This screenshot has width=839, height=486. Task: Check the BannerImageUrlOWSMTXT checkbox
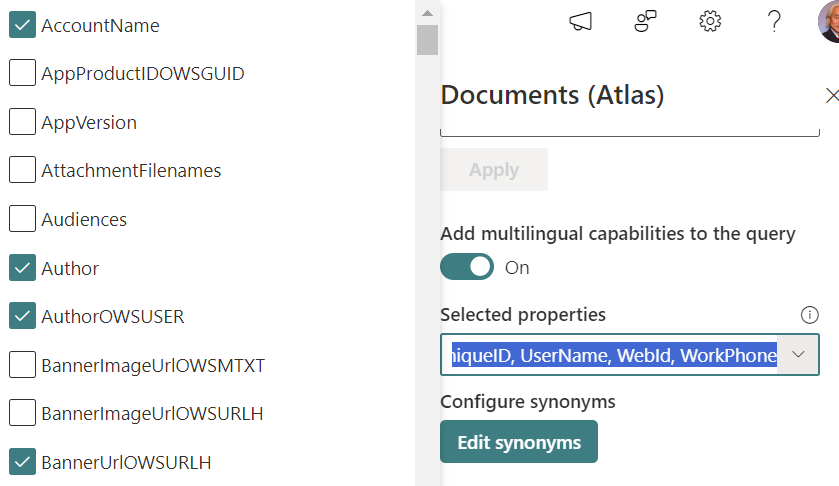[x=23, y=365]
